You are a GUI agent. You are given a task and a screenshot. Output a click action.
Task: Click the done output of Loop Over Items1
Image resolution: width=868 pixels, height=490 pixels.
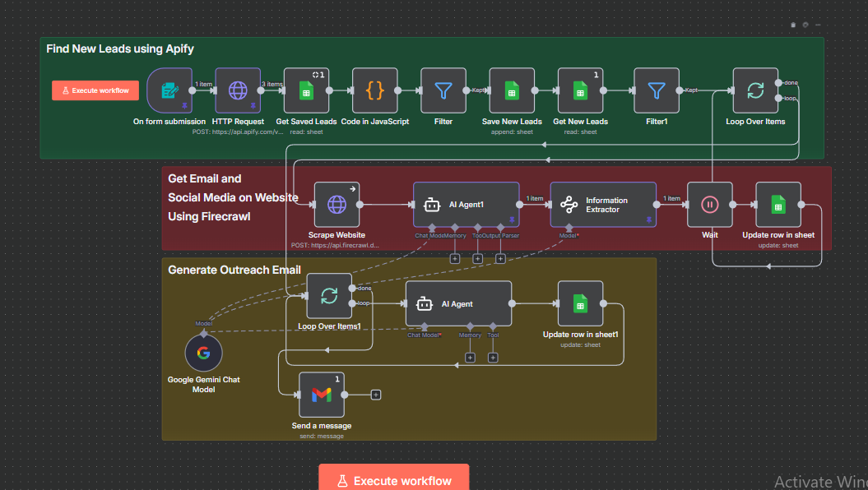click(x=352, y=288)
